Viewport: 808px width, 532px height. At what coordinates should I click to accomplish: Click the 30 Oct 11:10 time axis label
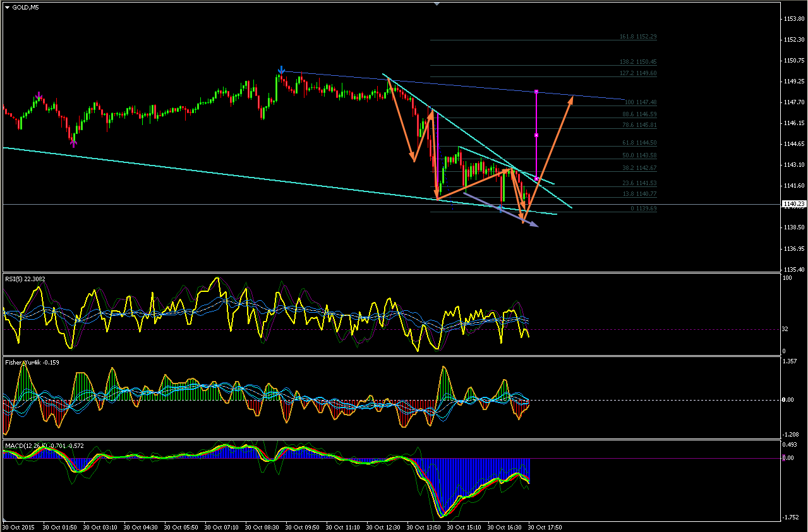pyautogui.click(x=344, y=526)
